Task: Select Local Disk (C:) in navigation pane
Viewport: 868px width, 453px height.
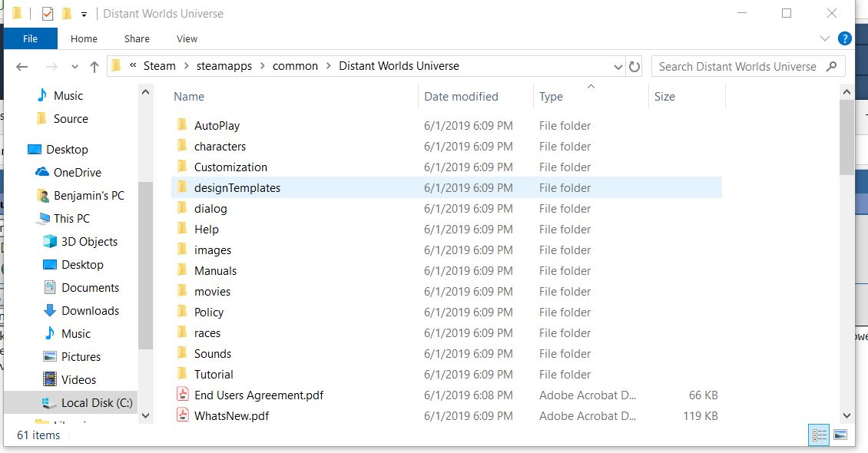Action: tap(97, 402)
